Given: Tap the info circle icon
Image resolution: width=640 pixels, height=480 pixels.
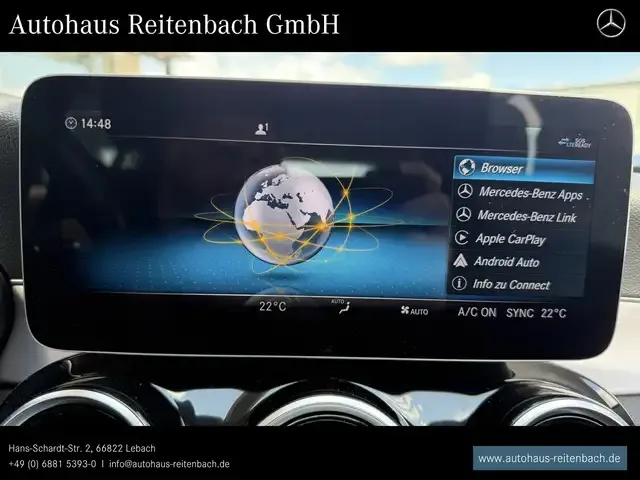Looking at the screenshot, I should point(459,283).
